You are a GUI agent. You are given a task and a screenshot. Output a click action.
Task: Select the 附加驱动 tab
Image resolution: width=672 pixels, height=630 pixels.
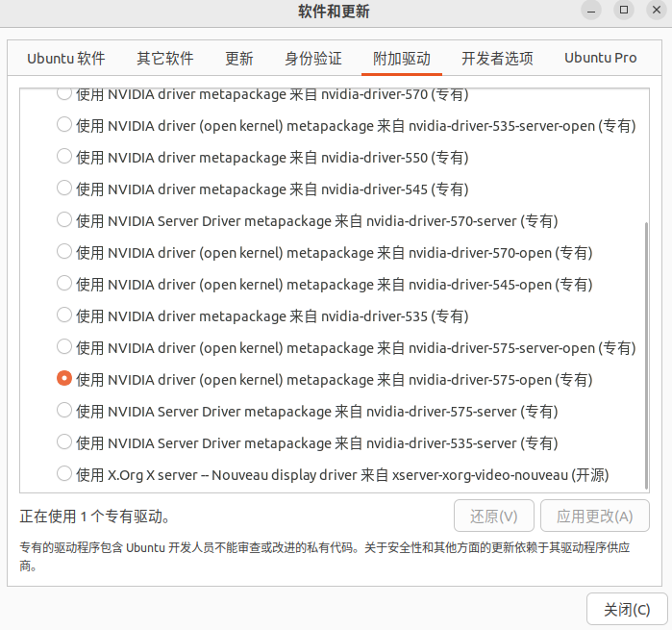[402, 59]
